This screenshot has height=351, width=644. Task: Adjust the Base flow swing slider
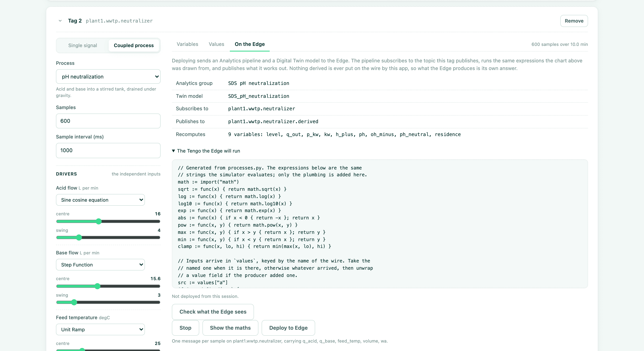pos(108,302)
